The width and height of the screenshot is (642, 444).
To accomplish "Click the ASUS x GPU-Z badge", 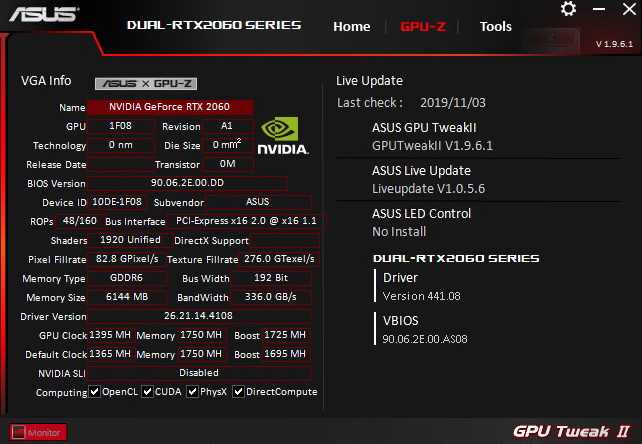I will [x=146, y=84].
